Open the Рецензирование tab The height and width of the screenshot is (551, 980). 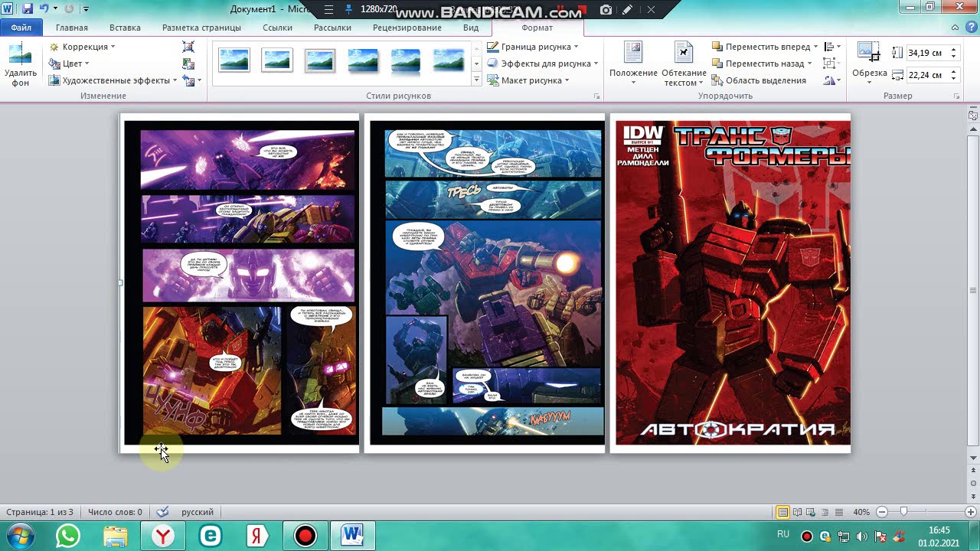pyautogui.click(x=407, y=28)
